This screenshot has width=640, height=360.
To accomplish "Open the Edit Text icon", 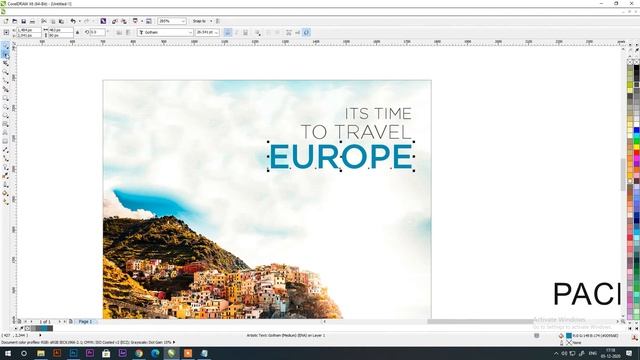I will coord(297,32).
